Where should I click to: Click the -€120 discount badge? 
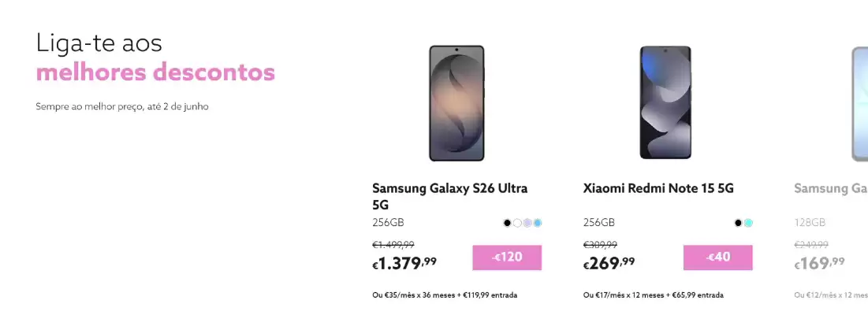point(507,258)
